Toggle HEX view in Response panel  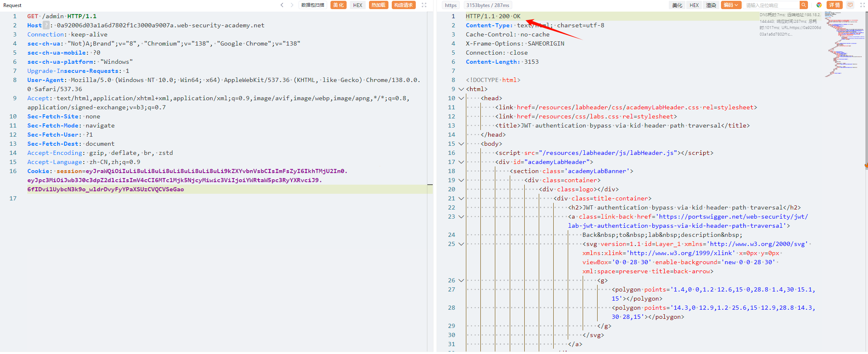[x=694, y=5]
